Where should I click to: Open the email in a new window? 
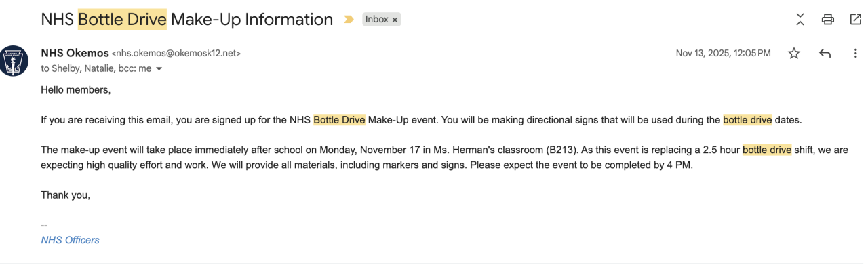click(x=855, y=20)
